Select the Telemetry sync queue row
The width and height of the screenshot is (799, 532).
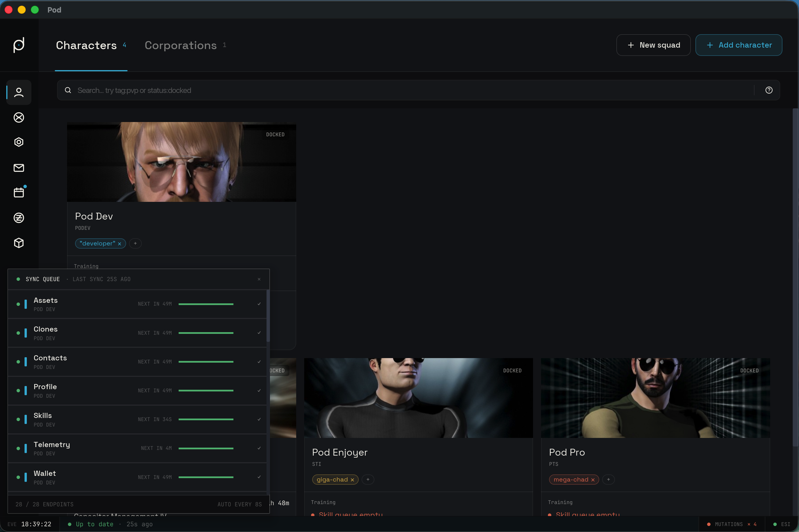tap(137, 448)
